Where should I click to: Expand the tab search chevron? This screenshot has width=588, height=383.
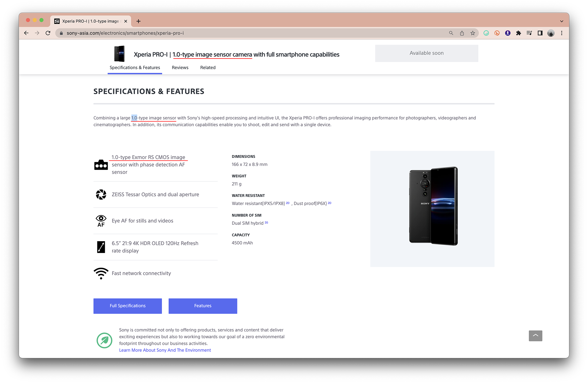pyautogui.click(x=562, y=21)
